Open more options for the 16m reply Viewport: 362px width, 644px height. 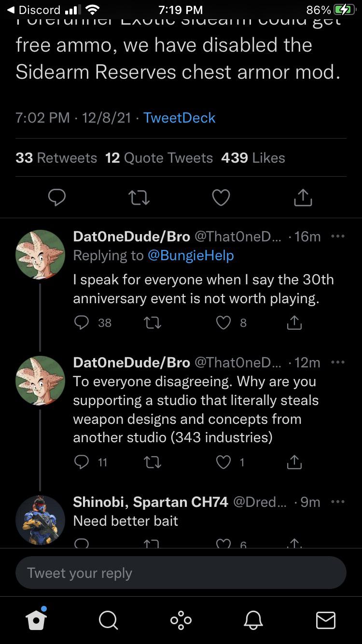[x=337, y=237]
